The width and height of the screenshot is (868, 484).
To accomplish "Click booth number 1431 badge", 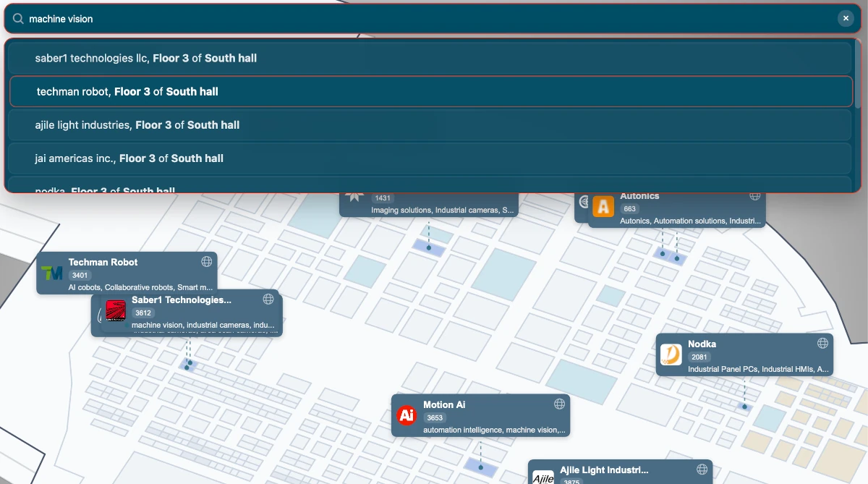I will pos(383,198).
